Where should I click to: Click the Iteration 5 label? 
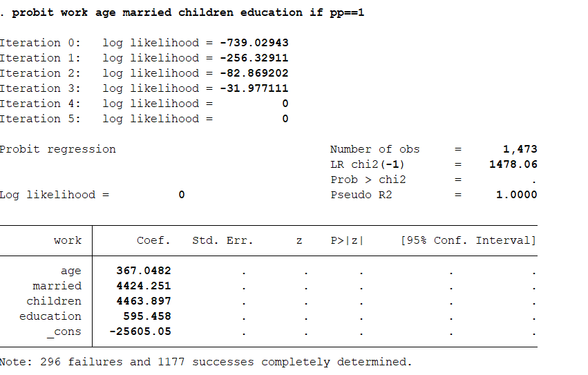pyautogui.click(x=40, y=119)
